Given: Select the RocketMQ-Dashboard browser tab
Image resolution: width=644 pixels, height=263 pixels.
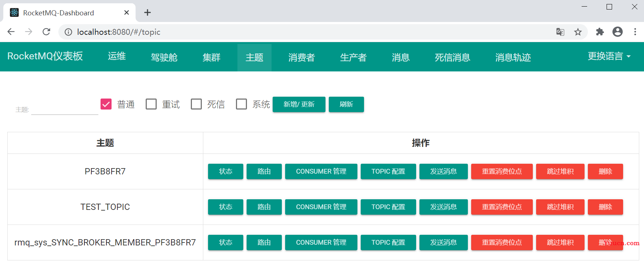Looking at the screenshot, I should 70,12.
